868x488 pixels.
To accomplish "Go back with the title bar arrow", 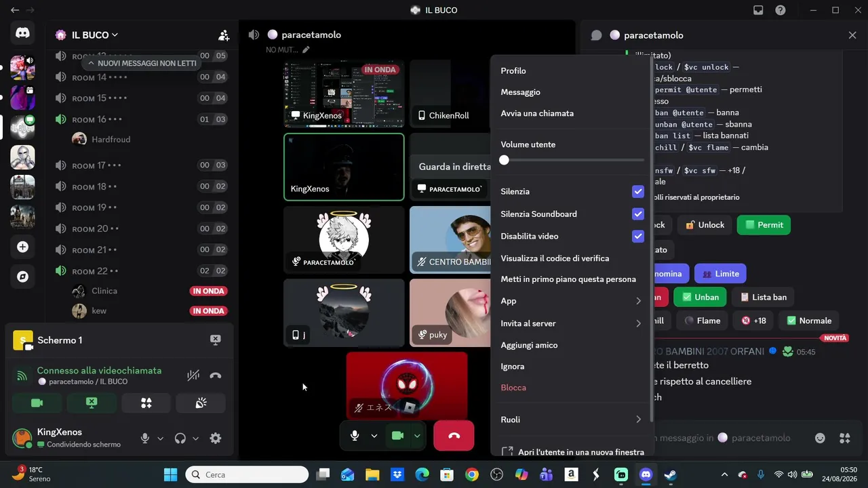I will point(15,10).
